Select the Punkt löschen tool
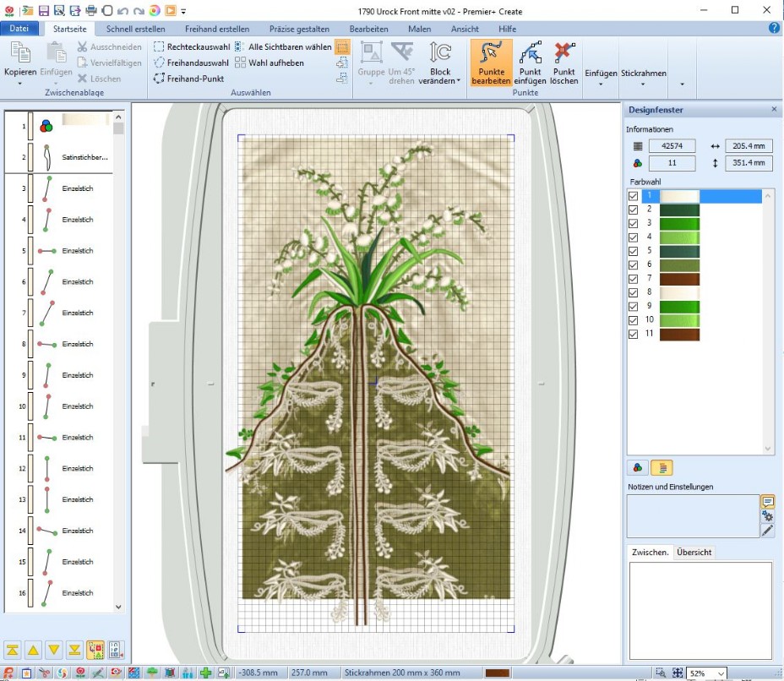The image size is (784, 681). click(x=564, y=63)
